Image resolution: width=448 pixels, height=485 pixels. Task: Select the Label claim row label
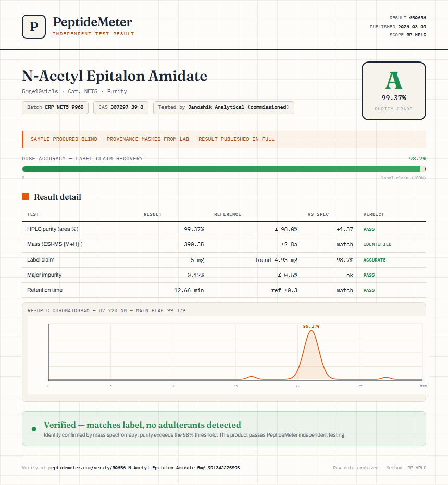(x=41, y=259)
